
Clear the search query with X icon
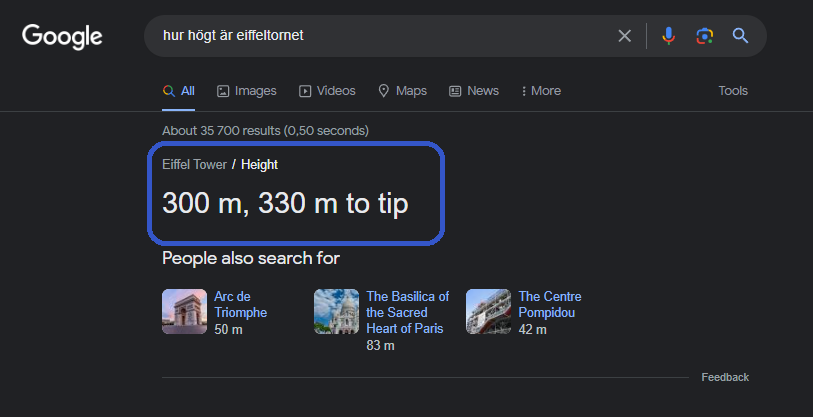point(624,36)
